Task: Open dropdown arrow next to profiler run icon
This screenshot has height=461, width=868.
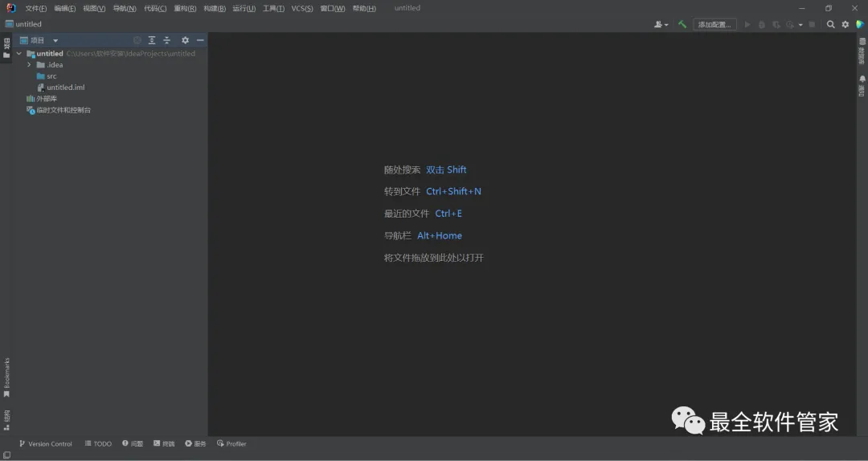Action: tap(800, 25)
